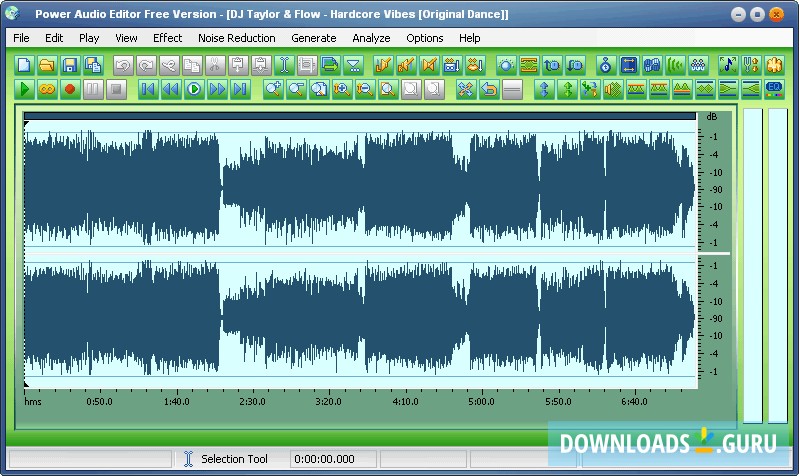Click the circled Play icon between the transport arrows
The image size is (799, 476).
click(x=194, y=89)
